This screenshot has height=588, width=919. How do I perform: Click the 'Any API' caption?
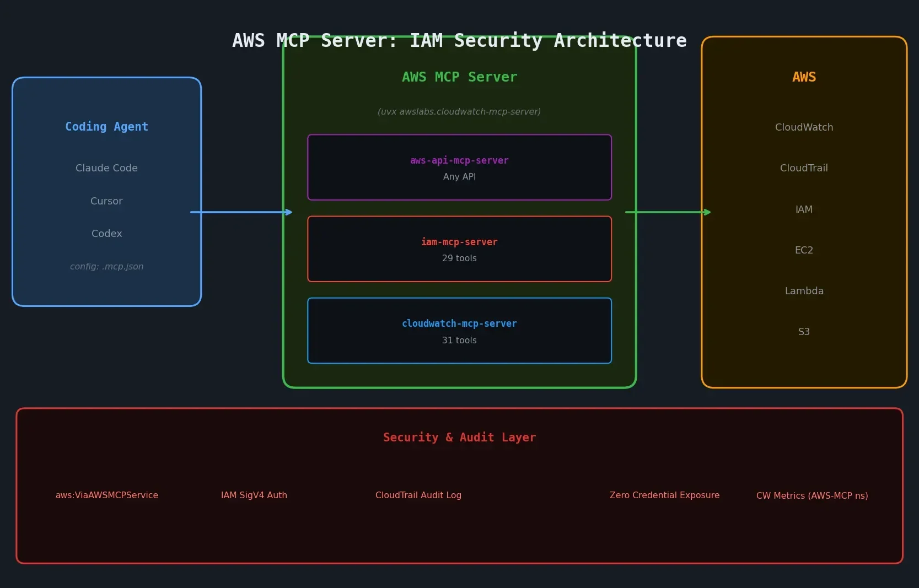point(459,177)
